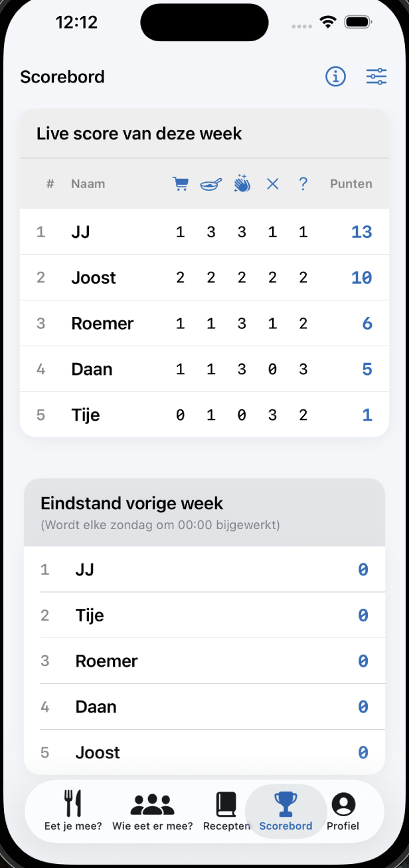
Task: Click the shopping cart column icon
Action: [180, 183]
